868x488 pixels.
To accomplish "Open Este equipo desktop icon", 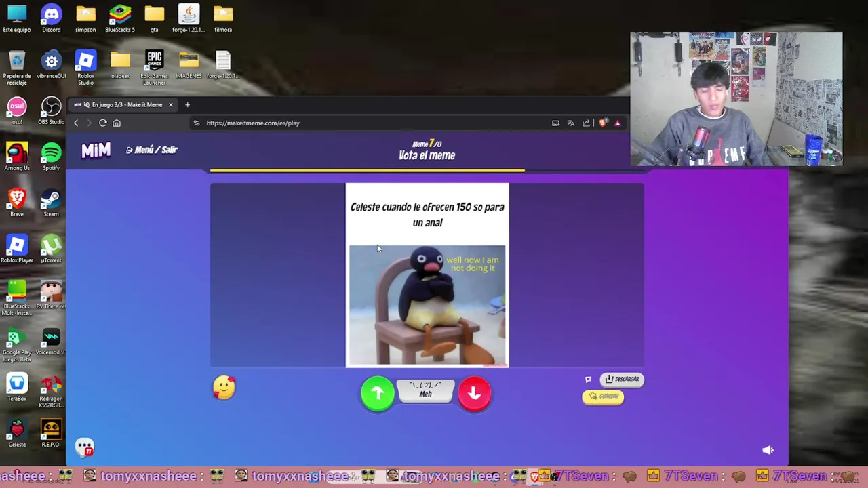I will pos(17,18).
